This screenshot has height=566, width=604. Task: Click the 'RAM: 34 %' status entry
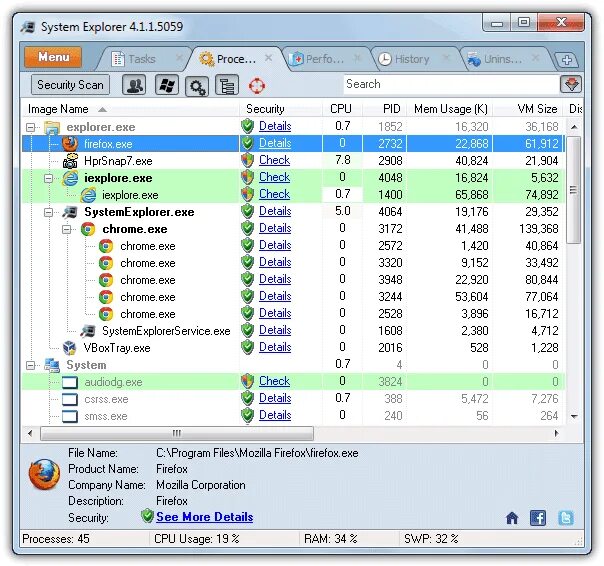click(331, 539)
